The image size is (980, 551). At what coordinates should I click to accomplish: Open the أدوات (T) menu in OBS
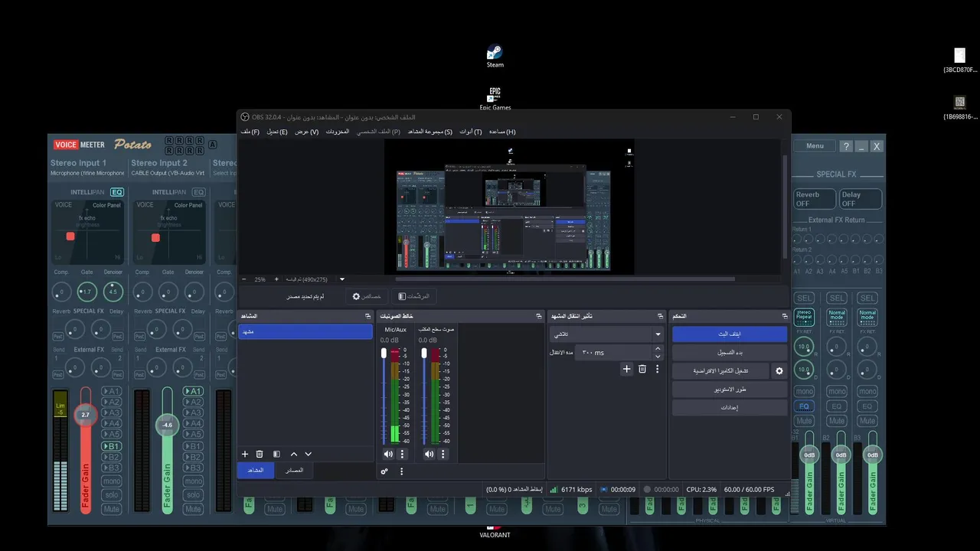tap(471, 132)
